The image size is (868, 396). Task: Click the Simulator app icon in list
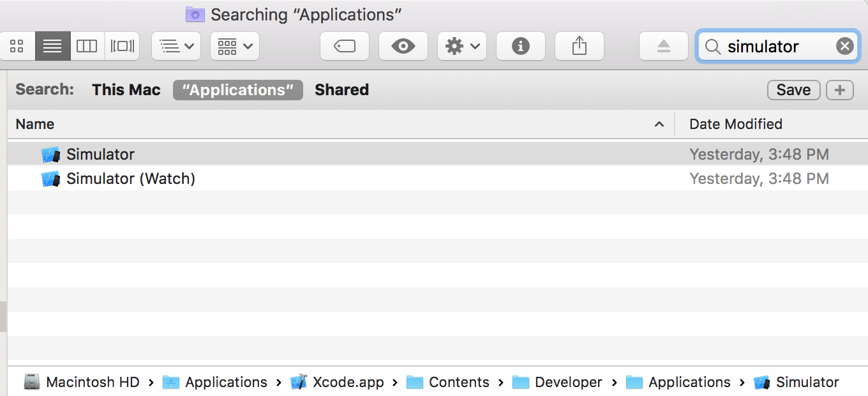[50, 155]
